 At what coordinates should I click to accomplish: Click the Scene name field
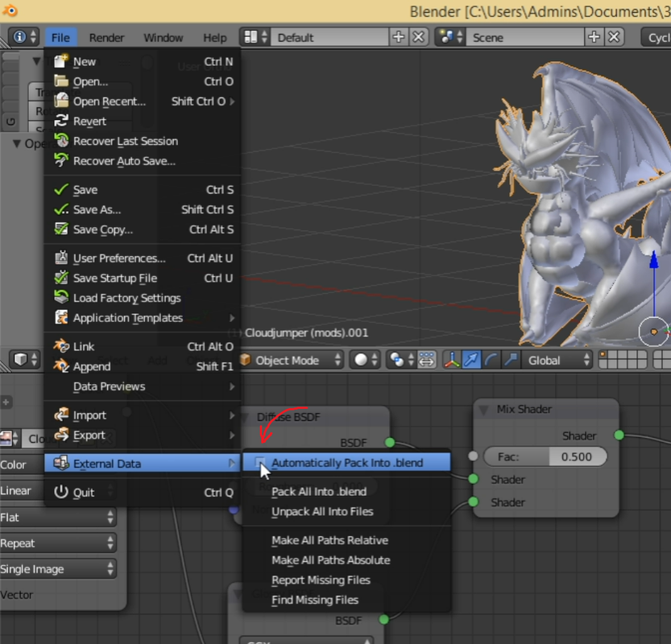524,37
